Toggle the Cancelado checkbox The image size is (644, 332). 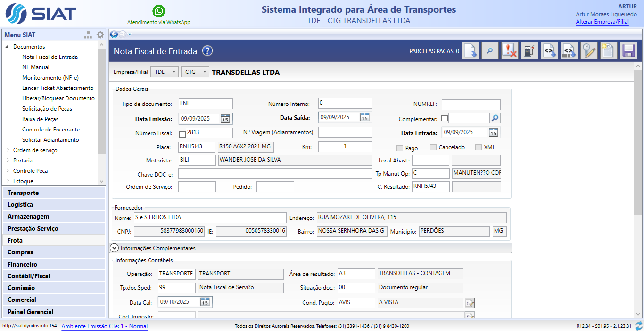click(x=433, y=147)
